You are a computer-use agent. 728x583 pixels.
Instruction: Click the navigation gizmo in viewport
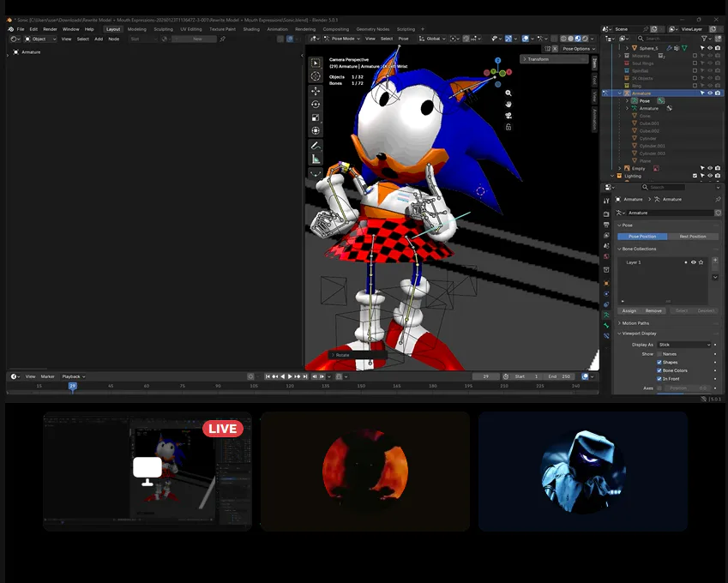[x=496, y=73]
